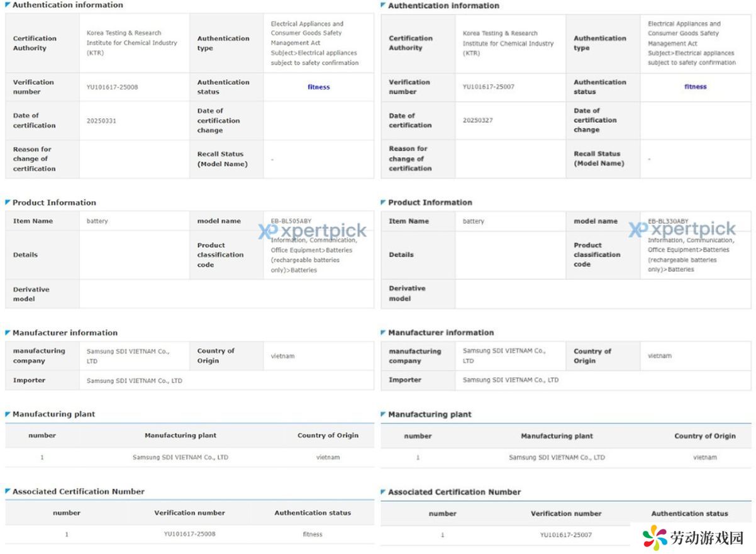Image resolution: width=756 pixels, height=554 pixels.
Task: Click the "Authentication information" heading in the left certificate
Action: [x=68, y=5]
